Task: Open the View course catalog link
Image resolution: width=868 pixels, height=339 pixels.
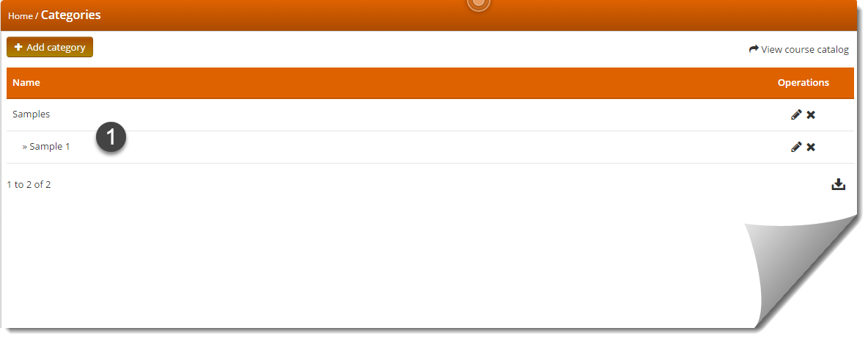Action: click(805, 49)
